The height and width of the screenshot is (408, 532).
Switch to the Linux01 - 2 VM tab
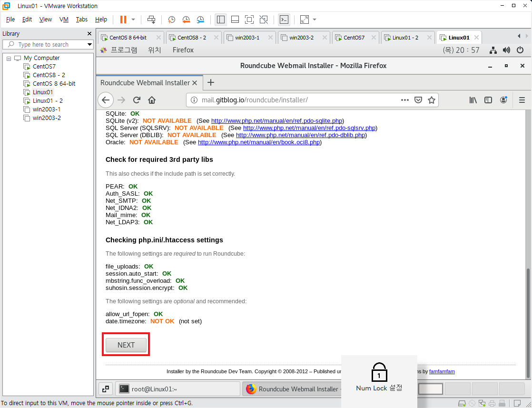click(x=405, y=38)
